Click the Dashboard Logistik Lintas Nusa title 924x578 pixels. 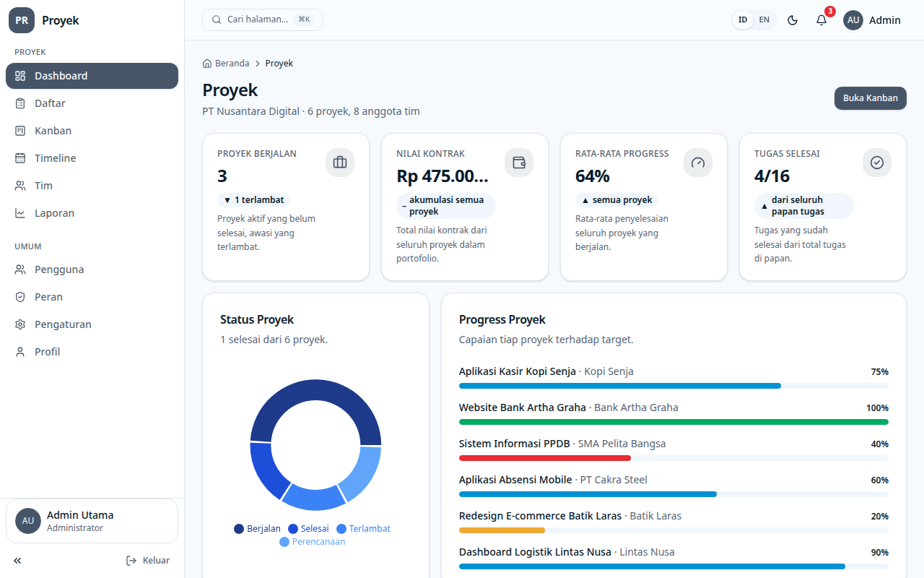535,552
